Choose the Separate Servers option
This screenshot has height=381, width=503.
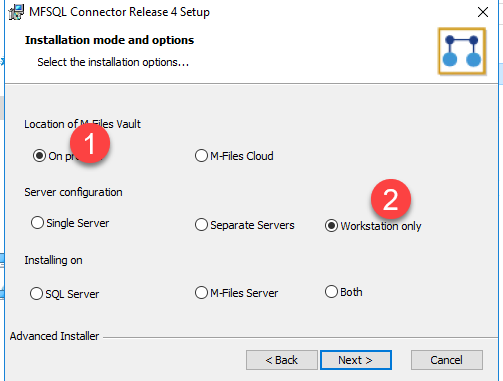pos(245,225)
